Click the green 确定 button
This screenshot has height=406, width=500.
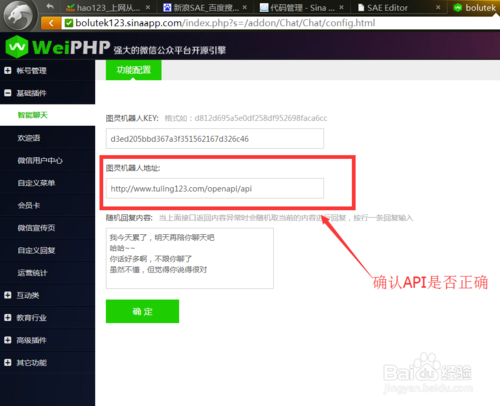(142, 311)
